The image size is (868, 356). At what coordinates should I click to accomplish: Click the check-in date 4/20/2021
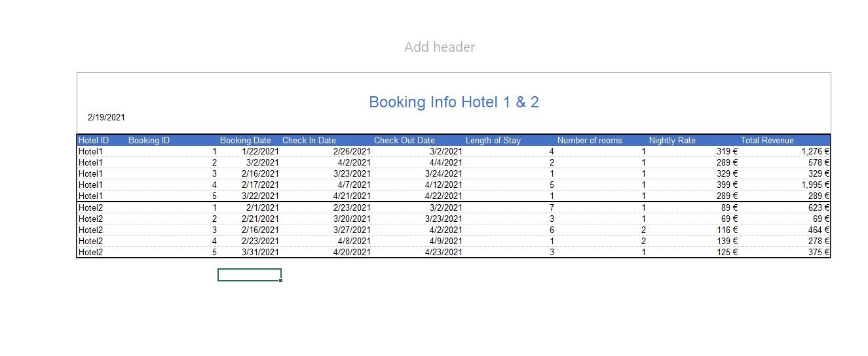[x=352, y=252]
